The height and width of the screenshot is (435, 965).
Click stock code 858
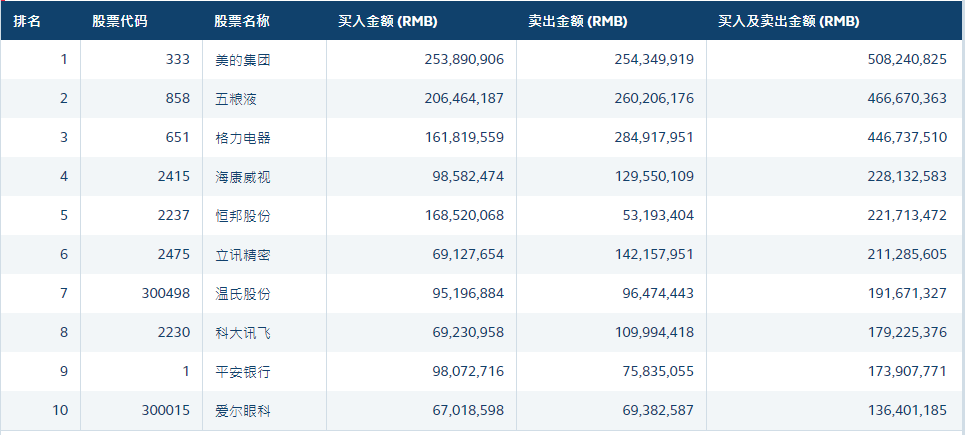coord(178,98)
